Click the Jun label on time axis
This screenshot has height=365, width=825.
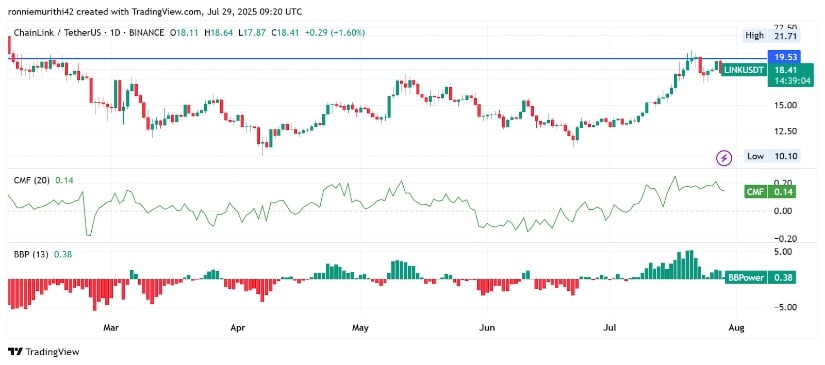[x=488, y=329]
